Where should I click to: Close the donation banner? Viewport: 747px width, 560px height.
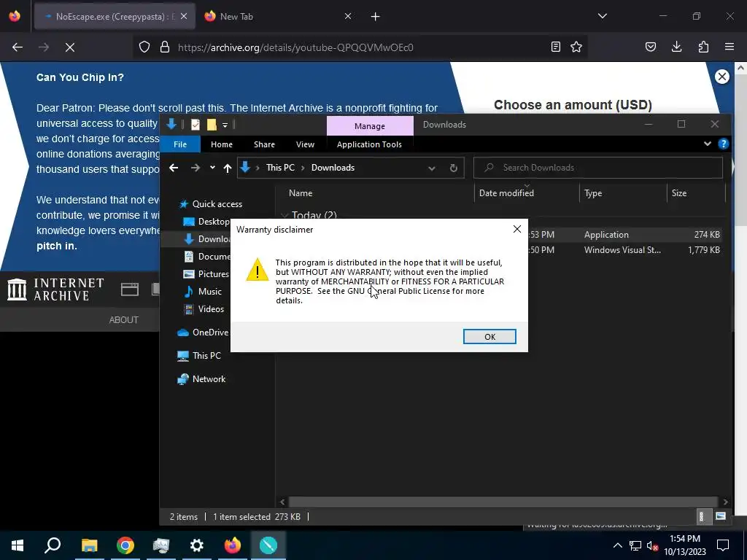click(x=721, y=77)
